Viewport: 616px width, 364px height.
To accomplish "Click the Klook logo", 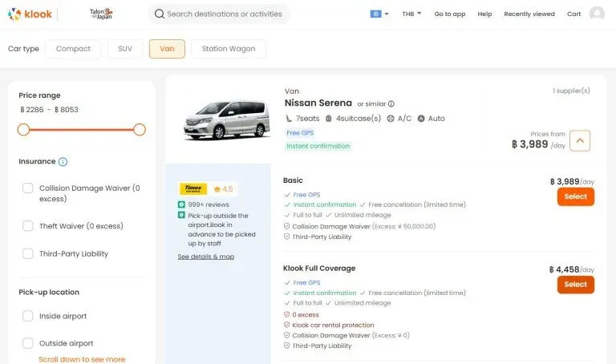I will (30, 14).
